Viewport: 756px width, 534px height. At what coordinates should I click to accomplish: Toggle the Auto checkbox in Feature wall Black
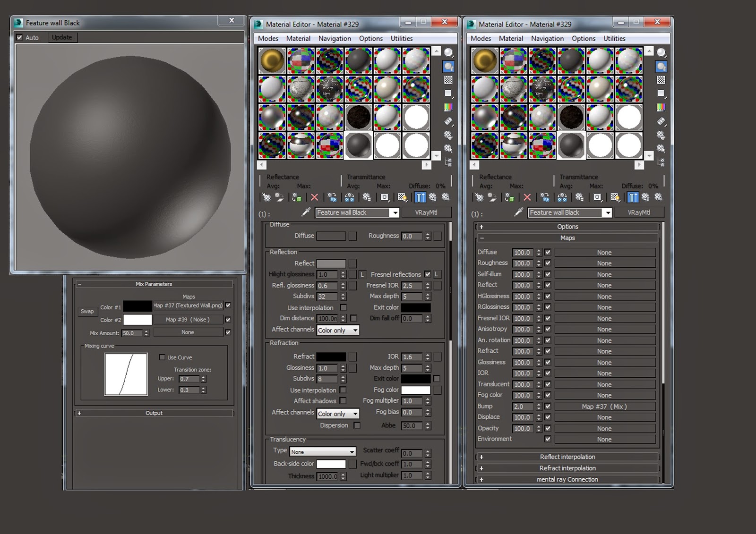click(19, 37)
